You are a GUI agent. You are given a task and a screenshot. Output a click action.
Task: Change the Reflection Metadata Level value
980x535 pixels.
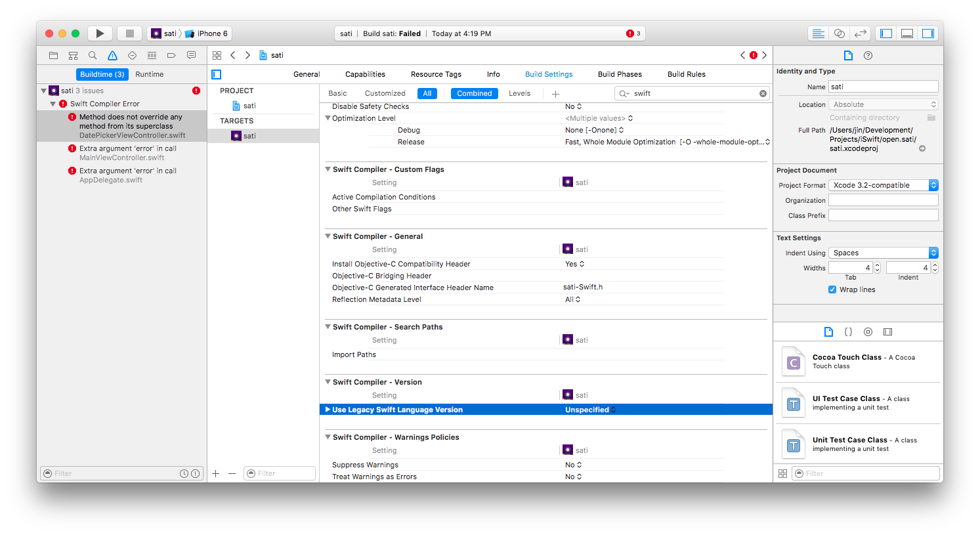click(x=573, y=299)
